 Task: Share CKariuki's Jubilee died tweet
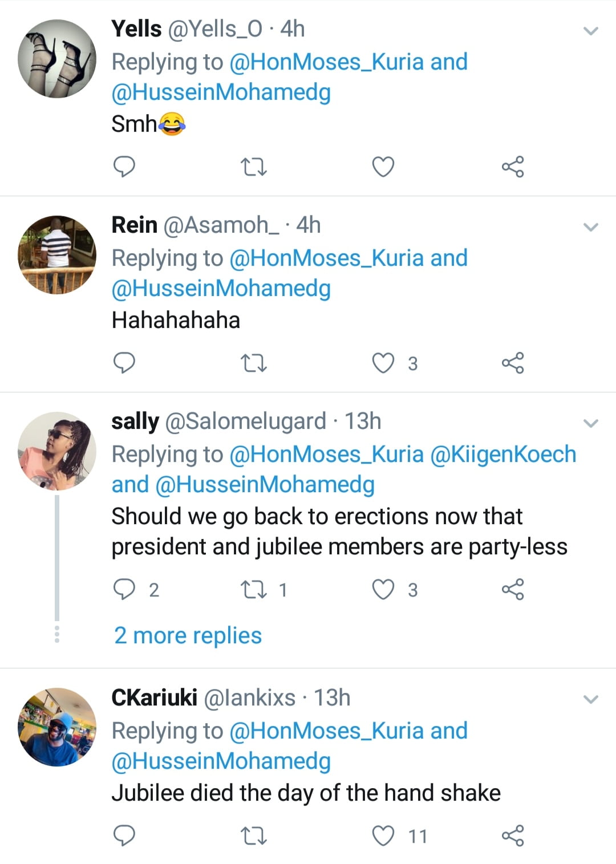tap(513, 836)
